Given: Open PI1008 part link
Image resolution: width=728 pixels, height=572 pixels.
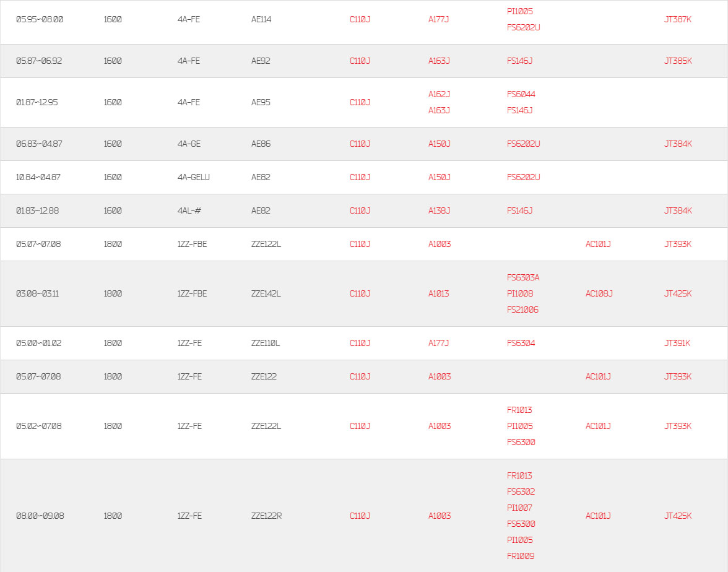Looking at the screenshot, I should (519, 294).
